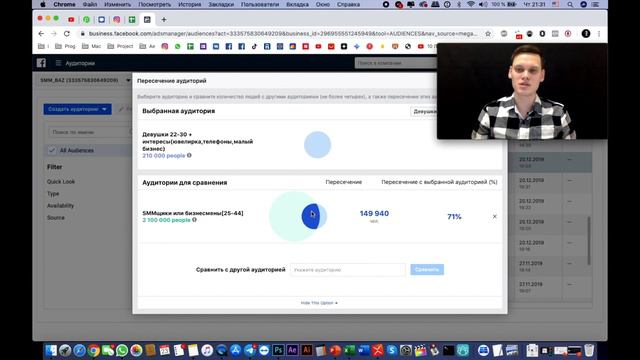Click the dark blue overlap circle

pos(310,216)
